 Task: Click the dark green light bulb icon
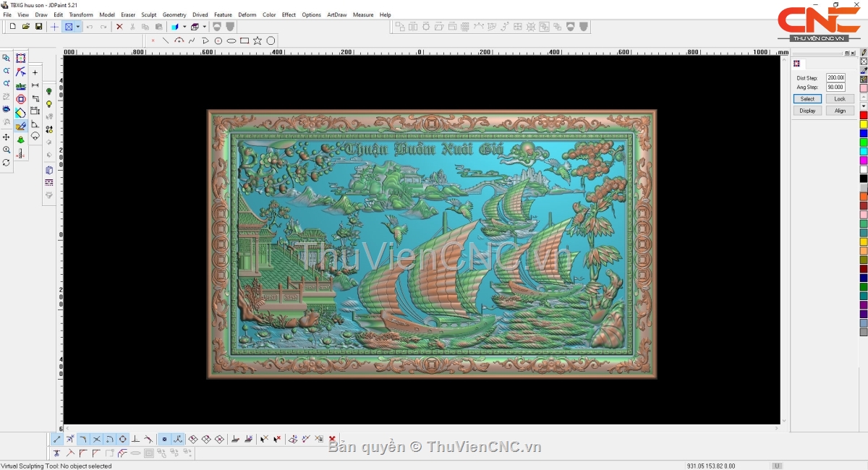[x=49, y=92]
